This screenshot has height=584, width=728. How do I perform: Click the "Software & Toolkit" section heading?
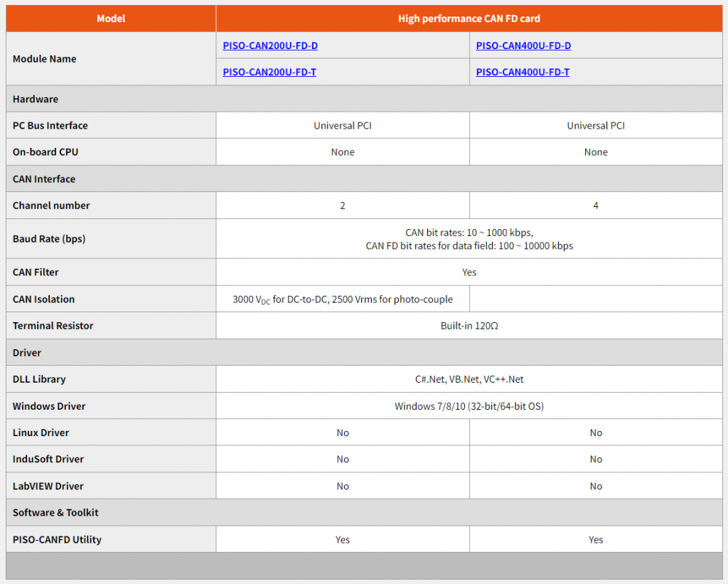(55, 512)
